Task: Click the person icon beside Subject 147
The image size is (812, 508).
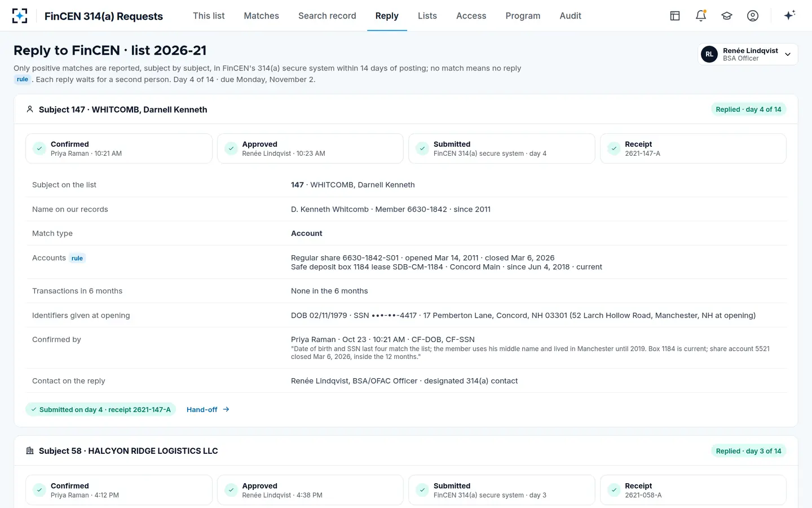Action: tap(30, 110)
